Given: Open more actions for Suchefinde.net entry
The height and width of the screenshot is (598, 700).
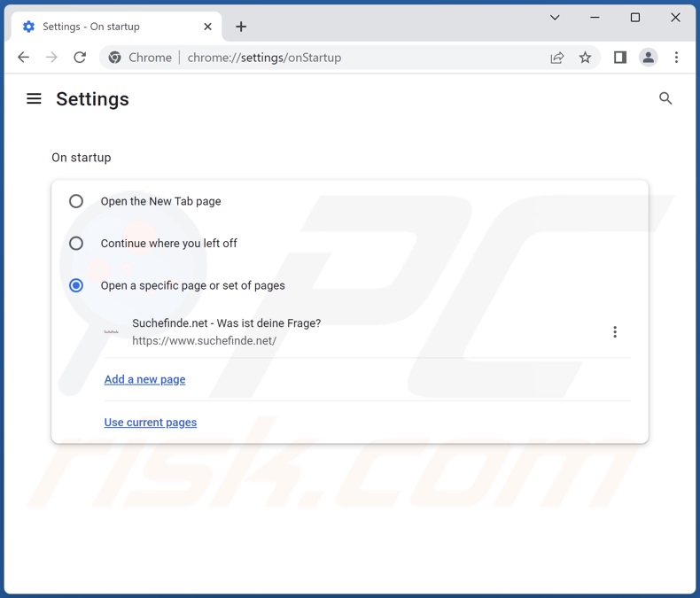Looking at the screenshot, I should [x=615, y=332].
